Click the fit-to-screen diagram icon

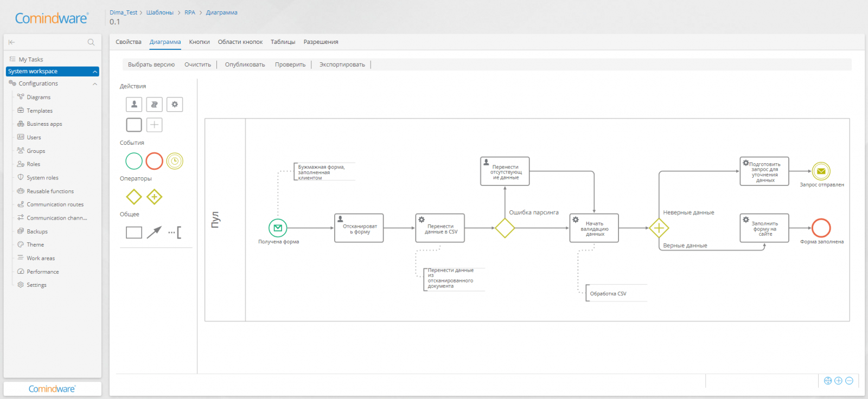828,381
